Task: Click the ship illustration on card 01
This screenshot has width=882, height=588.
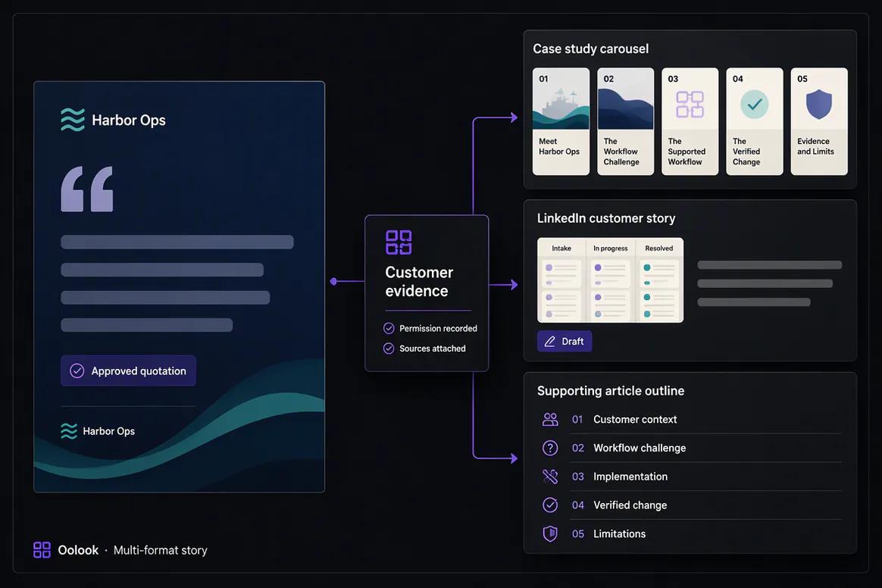Action: 561,104
